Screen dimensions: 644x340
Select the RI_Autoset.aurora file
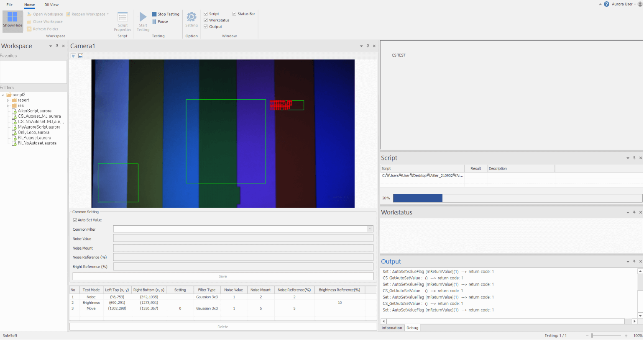(x=34, y=138)
